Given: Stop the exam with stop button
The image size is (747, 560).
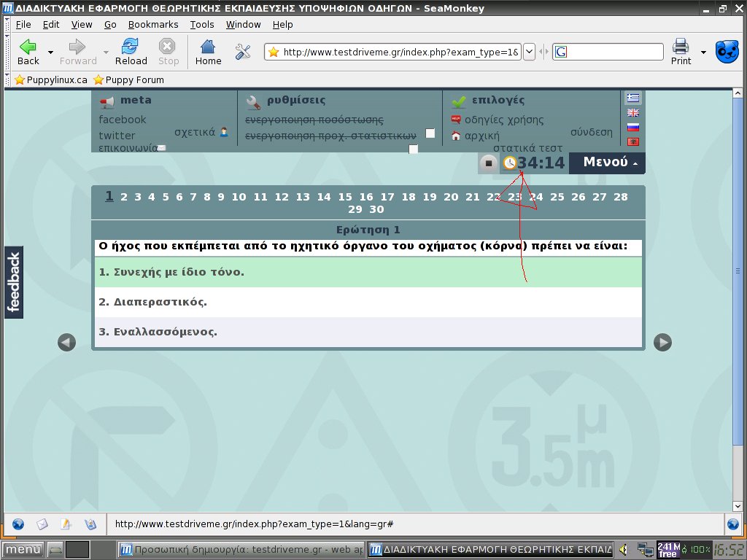Looking at the screenshot, I should 488,163.
